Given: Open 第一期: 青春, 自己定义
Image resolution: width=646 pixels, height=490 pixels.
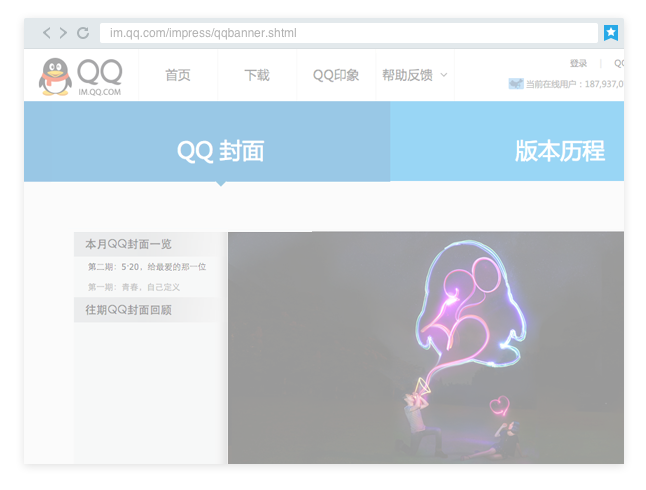Looking at the screenshot, I should [134, 287].
